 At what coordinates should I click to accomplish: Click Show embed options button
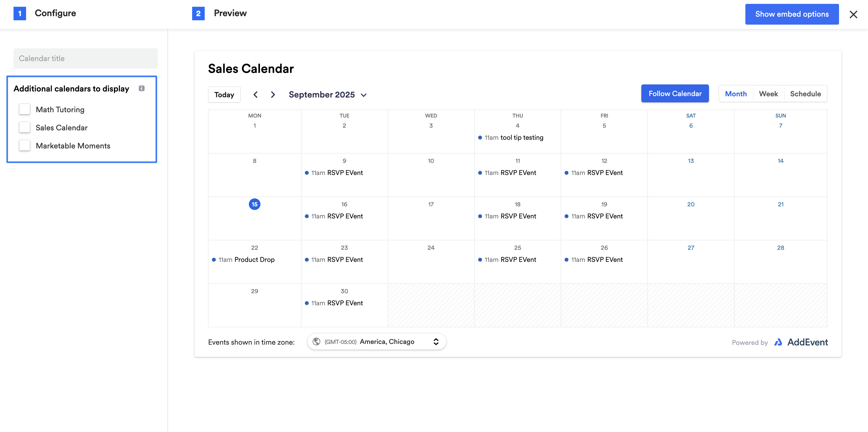coord(792,14)
